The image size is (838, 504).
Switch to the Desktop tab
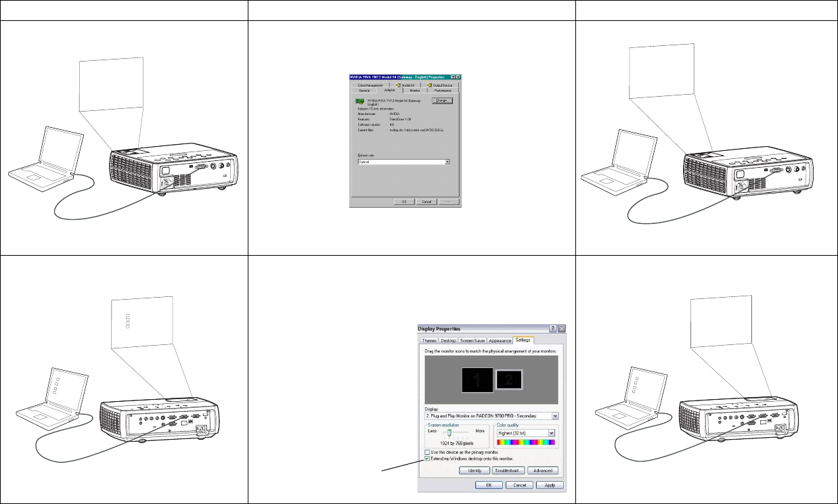pyautogui.click(x=448, y=341)
